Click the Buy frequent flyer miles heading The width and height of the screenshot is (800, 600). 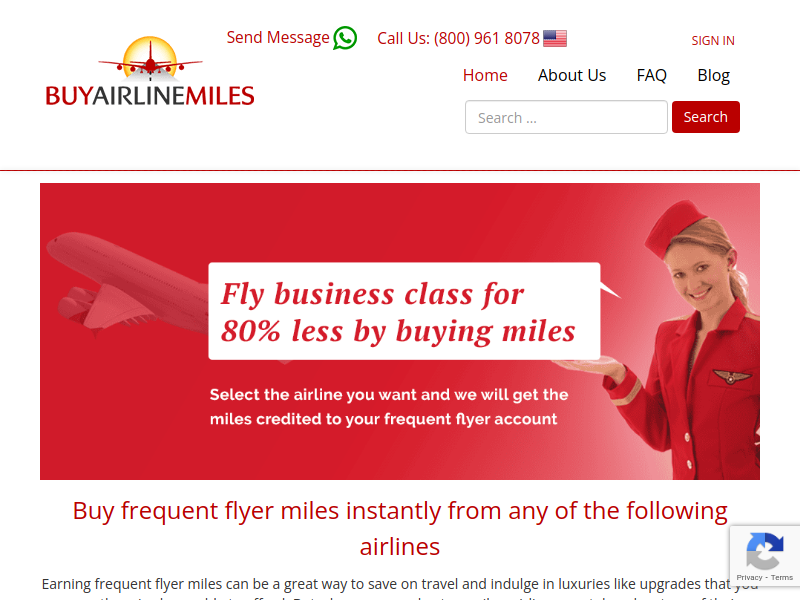(x=400, y=529)
